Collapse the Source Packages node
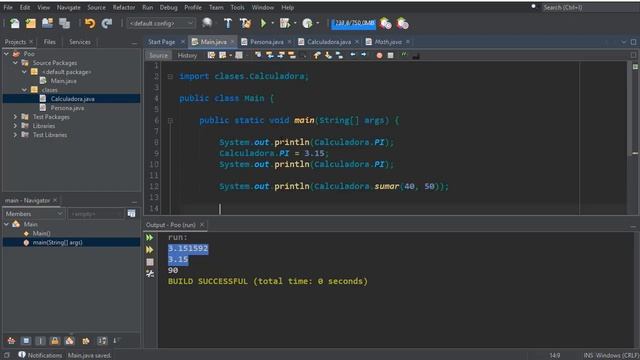The image size is (640, 360). [x=15, y=63]
